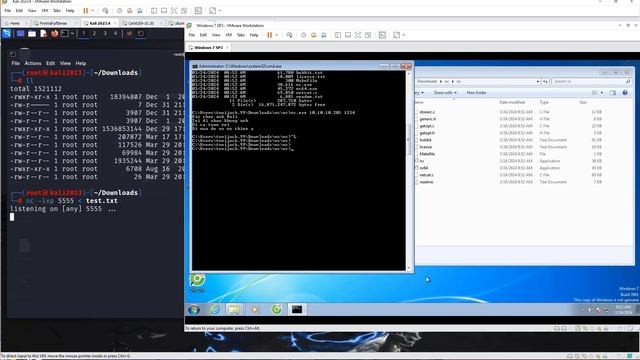Open File menu in Kali VMware window
This screenshot has width=640, height=360.
coord(8,11)
